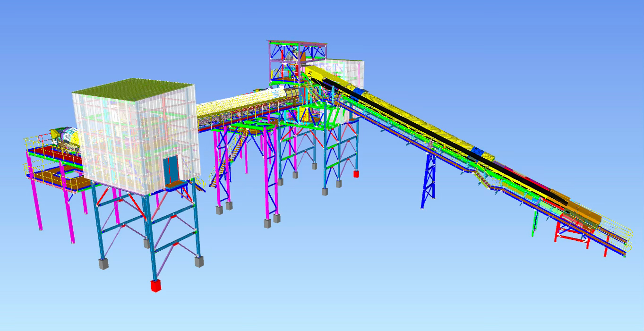Click the red footing beside the central tower
This screenshot has height=331, width=644.
point(356,174)
